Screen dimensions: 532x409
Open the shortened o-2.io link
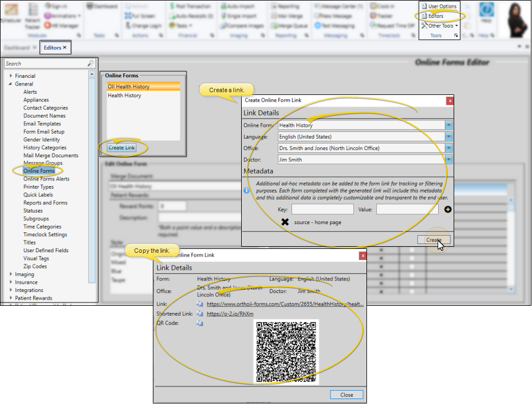pyautogui.click(x=230, y=314)
